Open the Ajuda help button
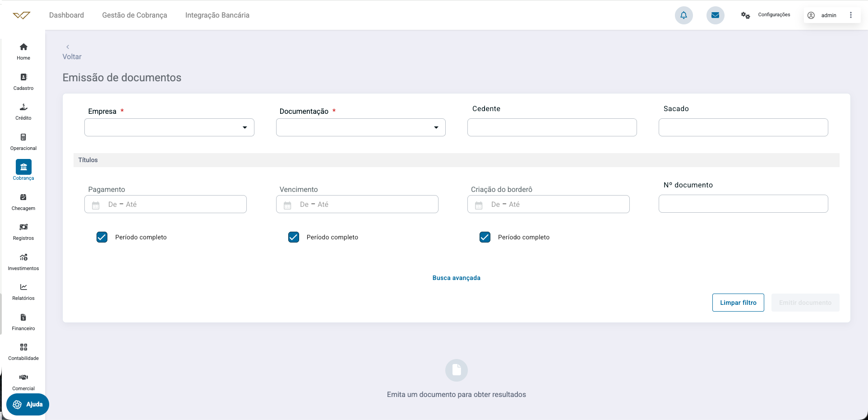 click(x=28, y=405)
